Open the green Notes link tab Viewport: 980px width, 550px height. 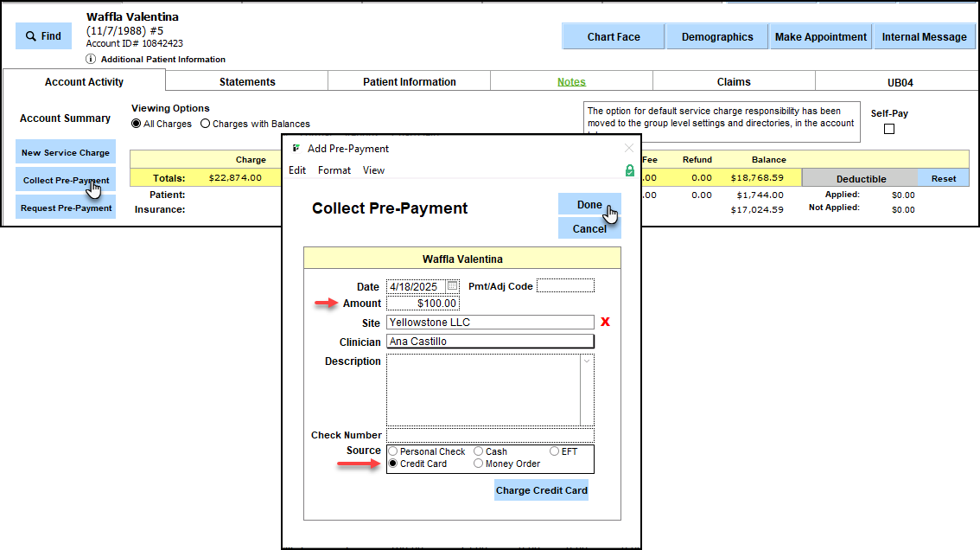(x=571, y=82)
